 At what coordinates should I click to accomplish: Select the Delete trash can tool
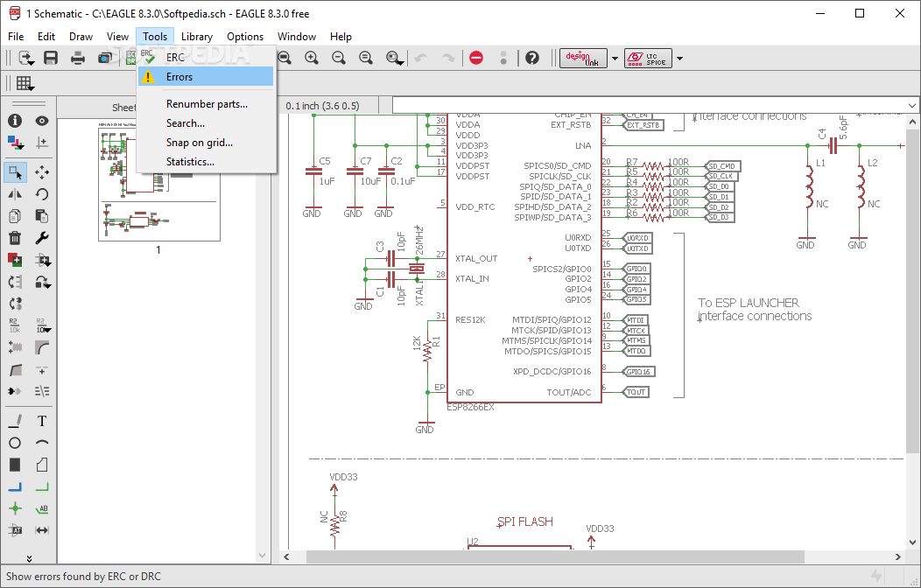(x=15, y=238)
